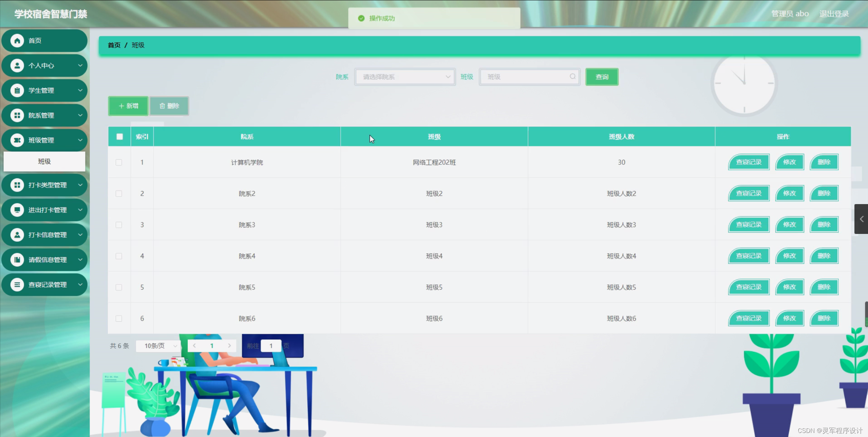Click the person icon for 个人中心

coord(17,65)
